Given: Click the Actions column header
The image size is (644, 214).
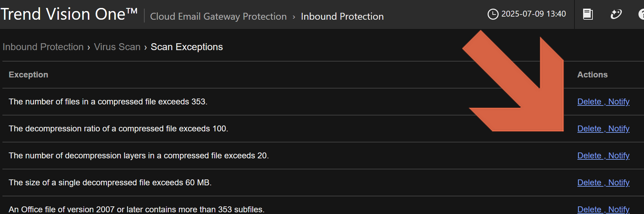Looking at the screenshot, I should tap(592, 75).
